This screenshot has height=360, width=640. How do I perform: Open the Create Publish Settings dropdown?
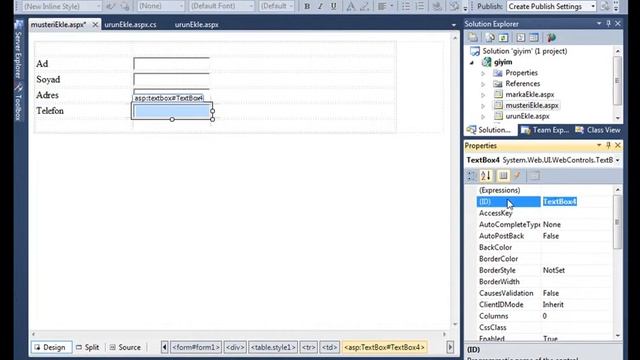pos(593,6)
